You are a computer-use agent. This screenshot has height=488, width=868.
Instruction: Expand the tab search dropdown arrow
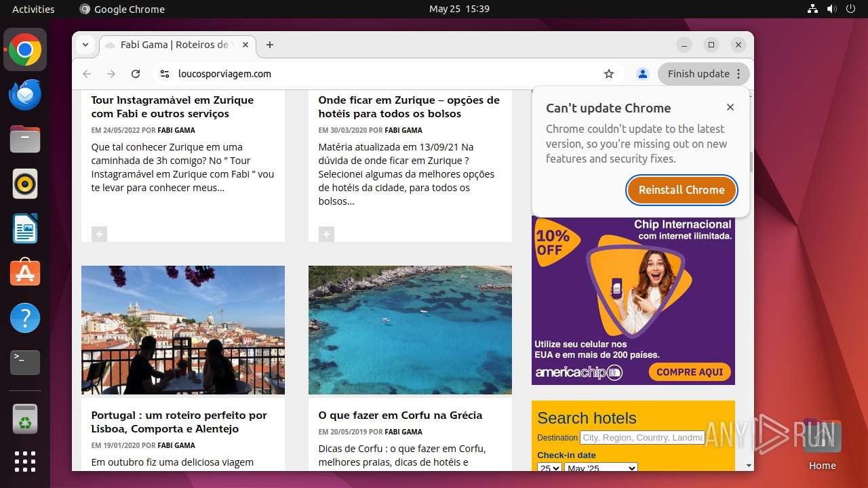click(85, 45)
